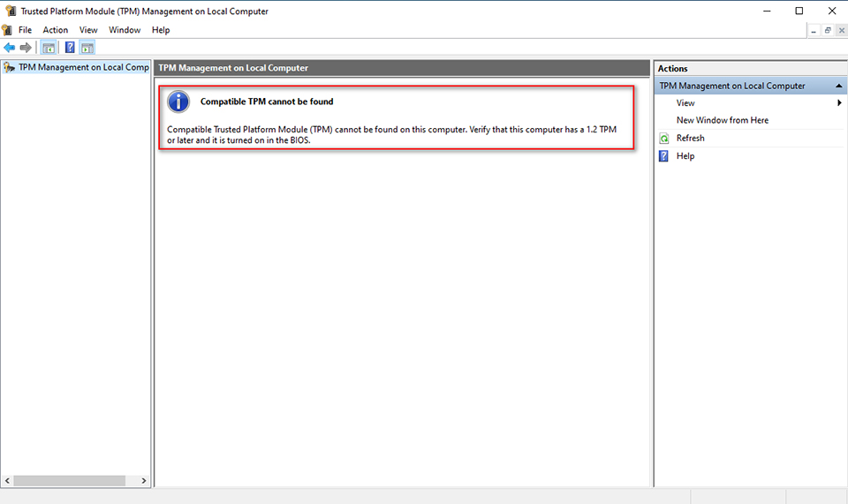Click the blue Help icon in the toolbar
The height and width of the screenshot is (504, 848).
coord(70,48)
